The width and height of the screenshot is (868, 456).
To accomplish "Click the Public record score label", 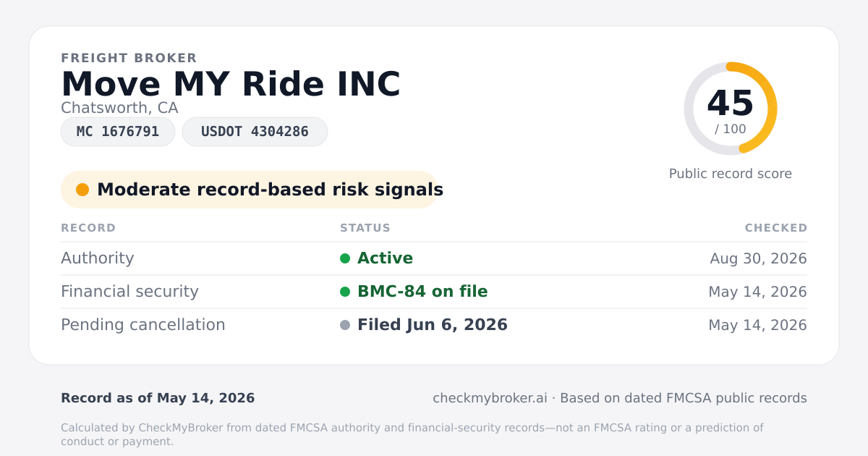I will click(x=731, y=174).
